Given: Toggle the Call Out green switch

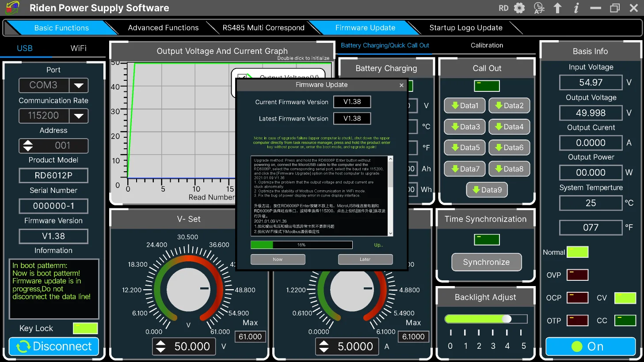Looking at the screenshot, I should [487, 86].
